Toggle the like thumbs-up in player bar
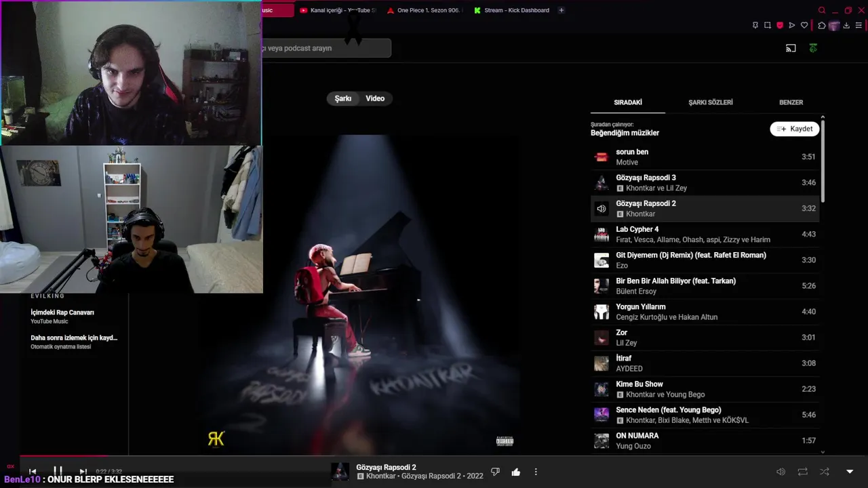Screen dimensions: 868x488 (515, 472)
